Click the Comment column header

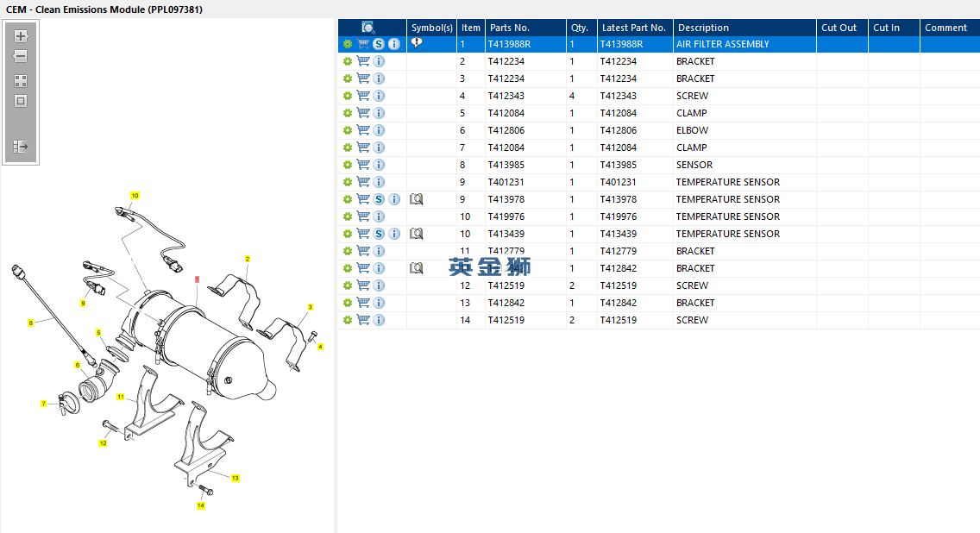[x=949, y=28]
